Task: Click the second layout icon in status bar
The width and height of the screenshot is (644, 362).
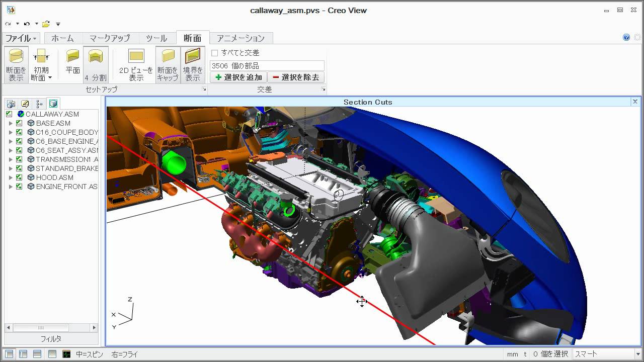Action: point(23,354)
